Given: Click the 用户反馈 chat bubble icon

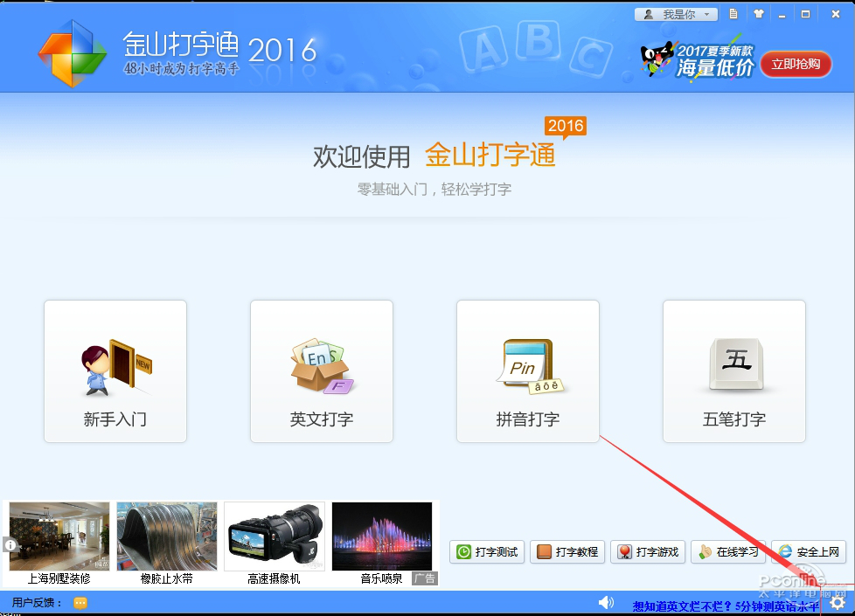Looking at the screenshot, I should (x=80, y=603).
